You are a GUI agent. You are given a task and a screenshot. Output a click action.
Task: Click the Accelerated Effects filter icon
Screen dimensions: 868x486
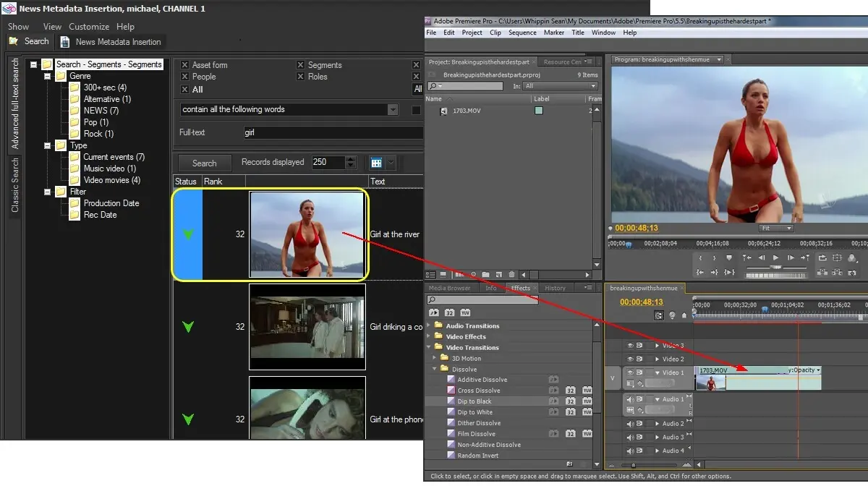coord(434,312)
